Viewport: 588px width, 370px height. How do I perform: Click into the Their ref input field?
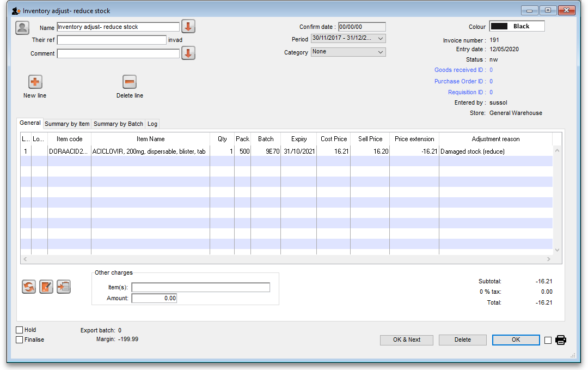(x=112, y=40)
